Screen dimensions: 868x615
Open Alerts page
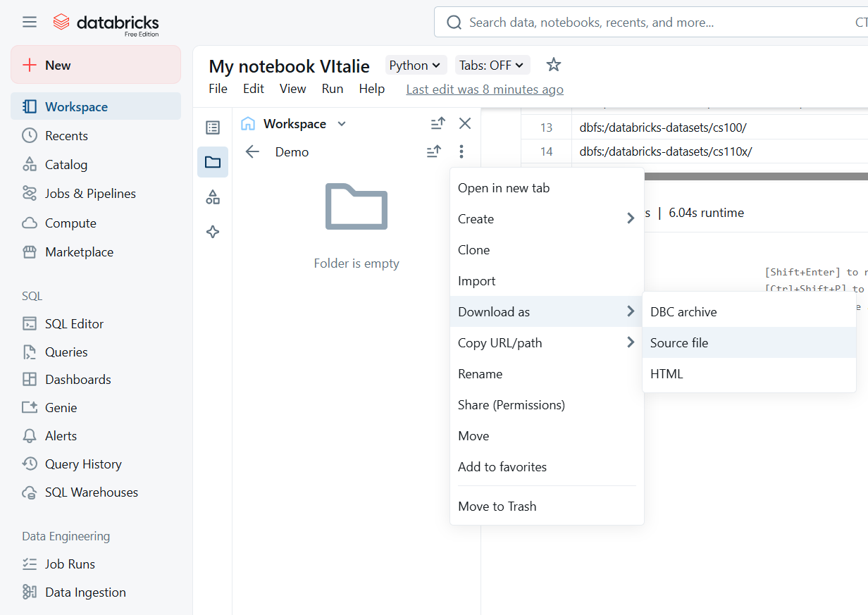[96, 435]
